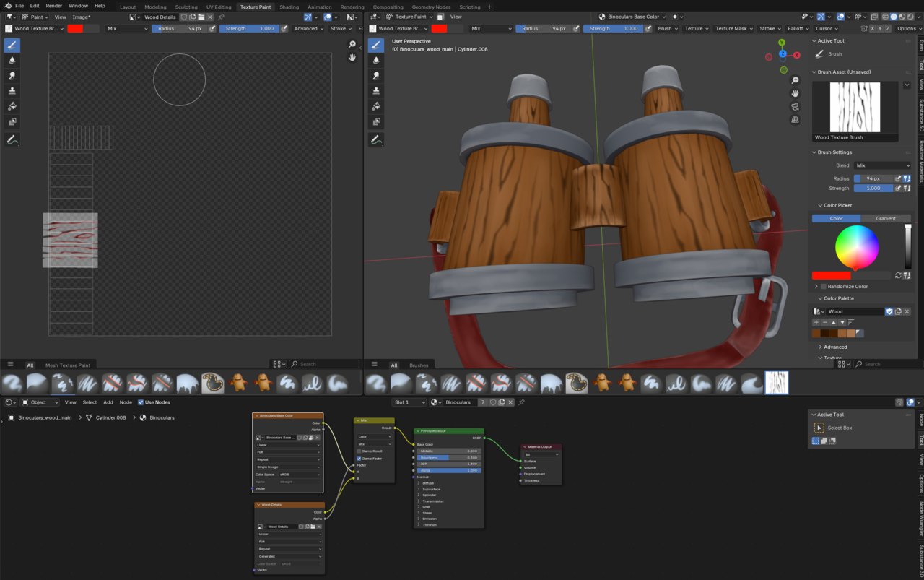This screenshot has width=924, height=580.
Task: Click the Gradient button in the Color Picker
Action: click(886, 218)
